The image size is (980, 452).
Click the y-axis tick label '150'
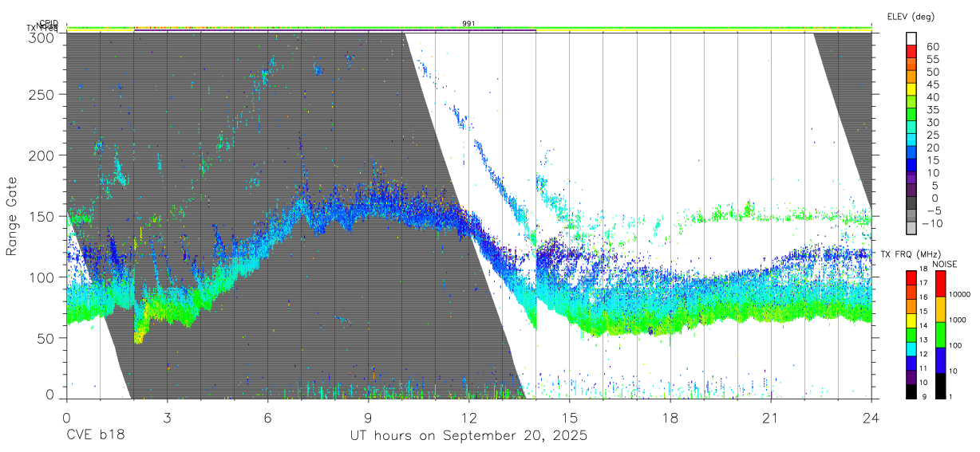click(x=41, y=216)
